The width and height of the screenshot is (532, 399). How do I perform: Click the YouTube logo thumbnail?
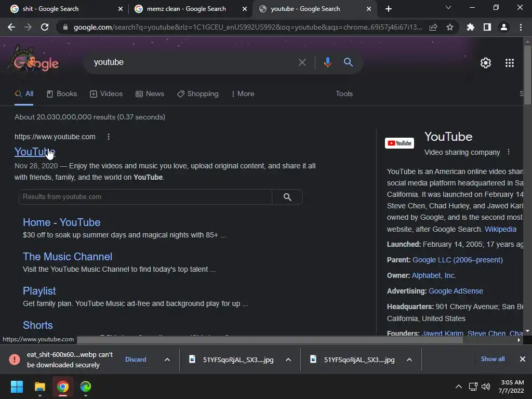400,143
